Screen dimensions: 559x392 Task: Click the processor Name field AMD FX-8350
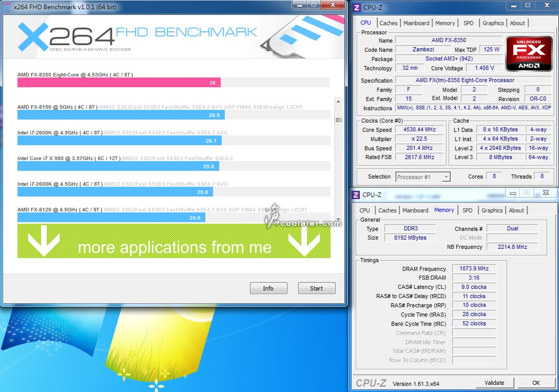click(449, 40)
